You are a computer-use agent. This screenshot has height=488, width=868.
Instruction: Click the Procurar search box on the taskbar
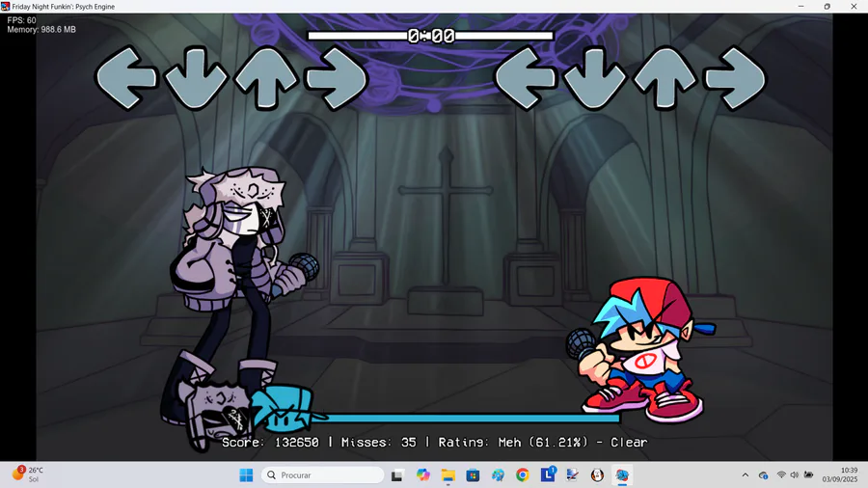point(323,474)
